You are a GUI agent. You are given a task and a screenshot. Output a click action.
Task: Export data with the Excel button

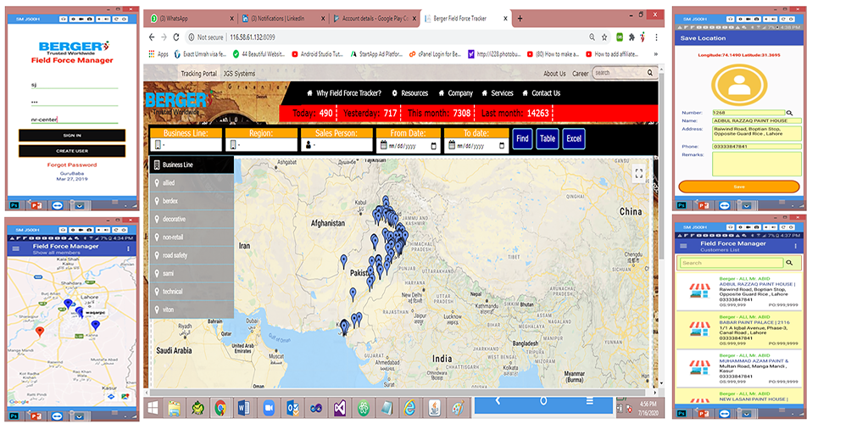click(x=574, y=139)
